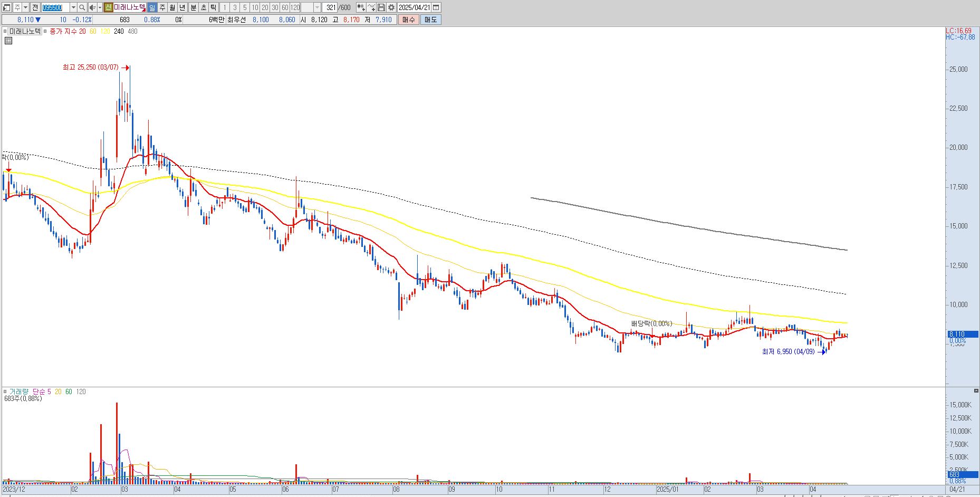
Task: Click the speaker sound icon
Action: pyautogui.click(x=92, y=7)
